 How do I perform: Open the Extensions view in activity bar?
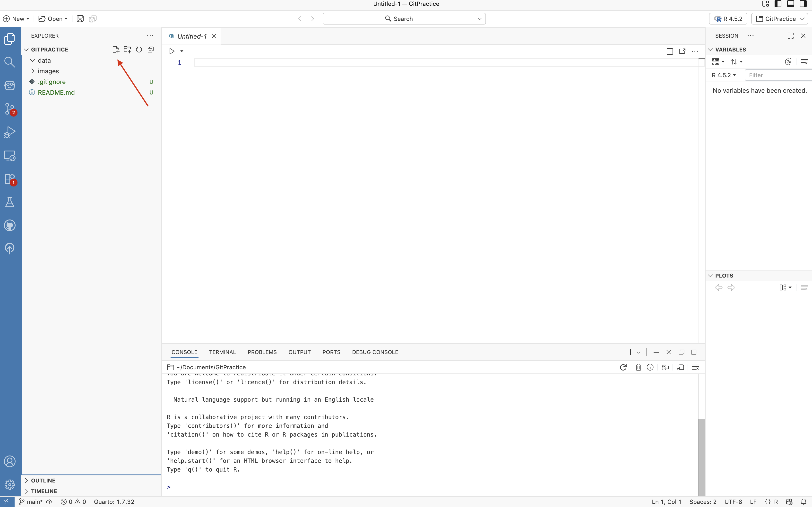point(10,179)
